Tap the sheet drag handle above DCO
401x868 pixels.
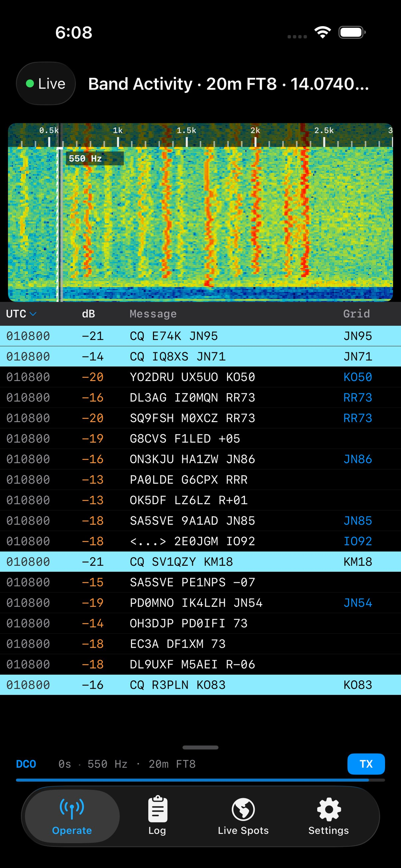point(200,747)
